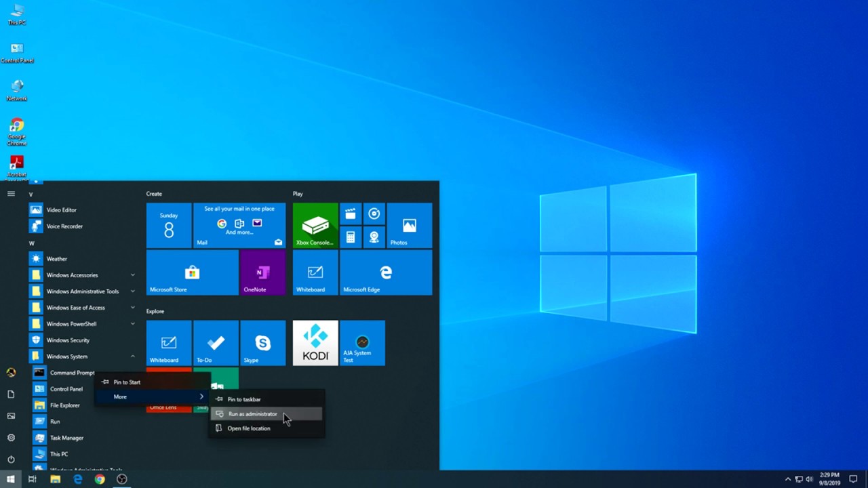Open Task Manager under Windows System
Viewport: 868px width, 488px height.
pyautogui.click(x=83, y=438)
